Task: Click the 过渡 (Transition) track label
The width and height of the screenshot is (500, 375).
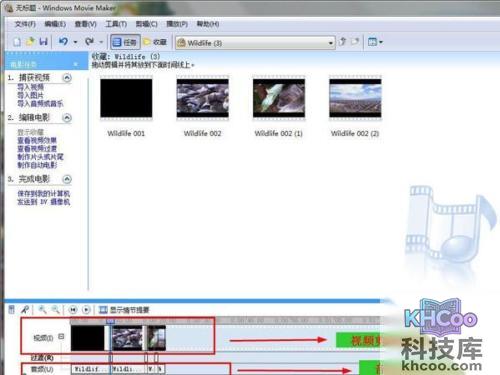Action: coord(42,358)
